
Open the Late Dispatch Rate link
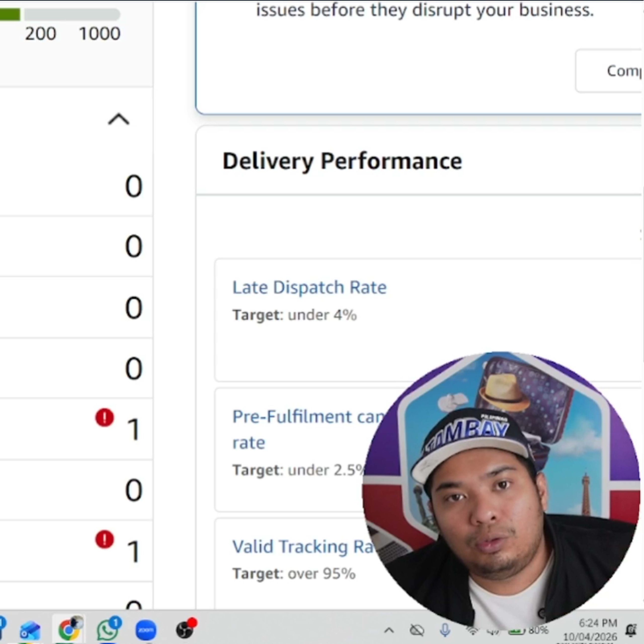click(x=309, y=287)
